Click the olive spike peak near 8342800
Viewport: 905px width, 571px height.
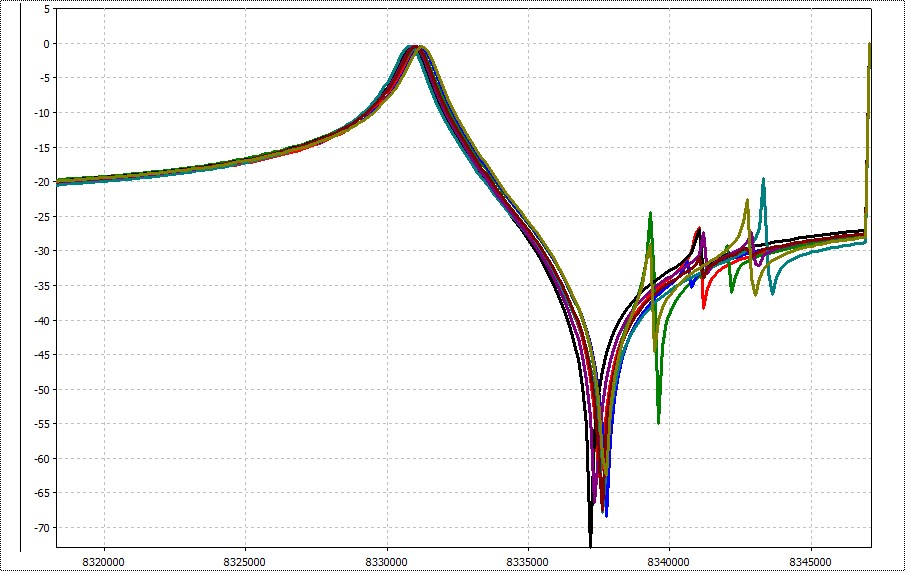(x=747, y=200)
